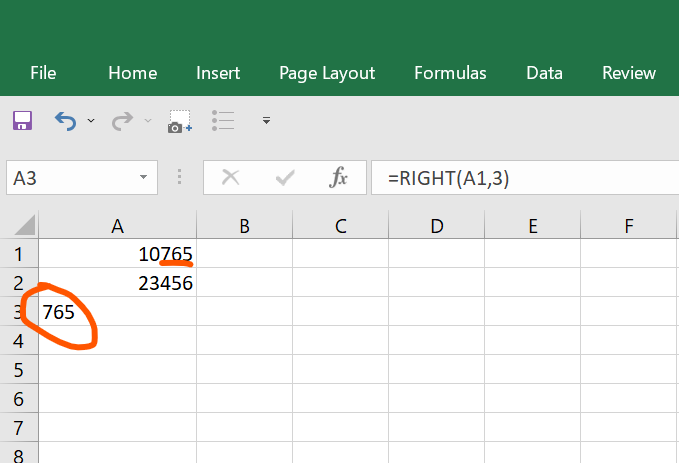Cancel the formula entry with X
The height and width of the screenshot is (463, 679).
pyautogui.click(x=230, y=178)
